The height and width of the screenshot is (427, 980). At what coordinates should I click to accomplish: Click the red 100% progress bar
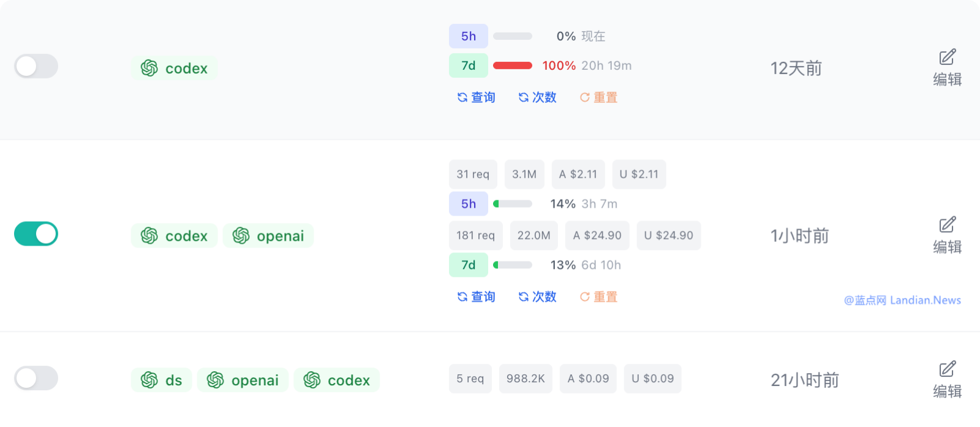pos(513,66)
